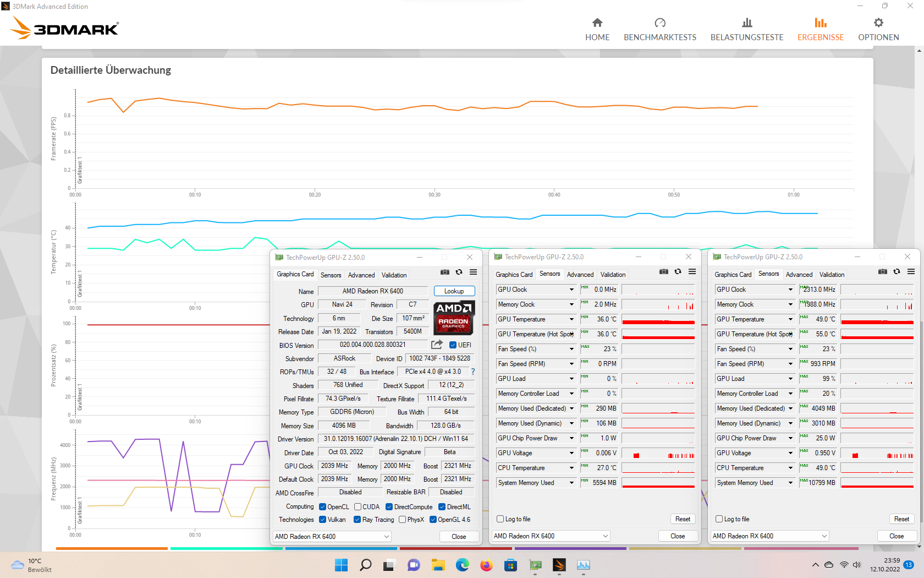This screenshot has height=578, width=924.
Task: Open the AMD Radeon RX 6400 card selector
Action: point(331,536)
